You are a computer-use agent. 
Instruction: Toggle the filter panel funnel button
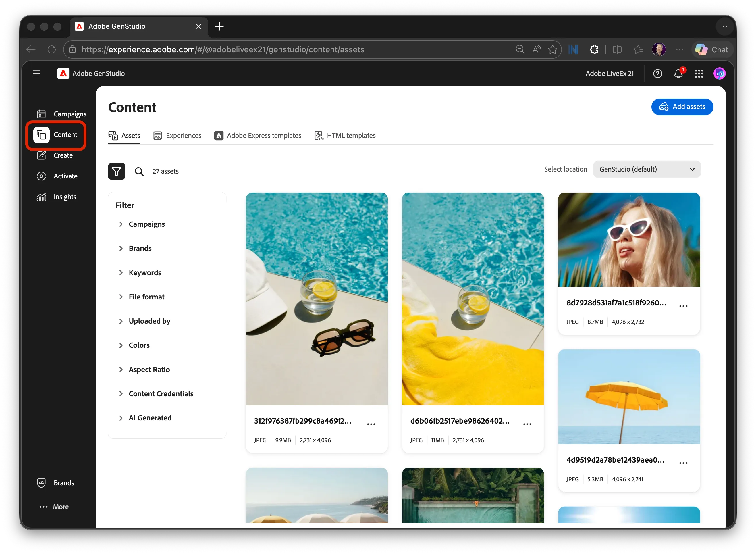[x=116, y=171]
